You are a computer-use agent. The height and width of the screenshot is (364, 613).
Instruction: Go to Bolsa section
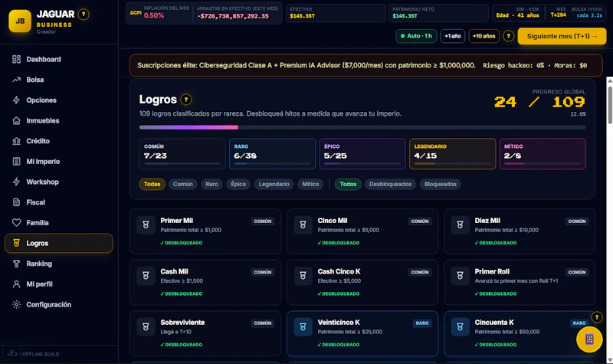tap(59, 80)
